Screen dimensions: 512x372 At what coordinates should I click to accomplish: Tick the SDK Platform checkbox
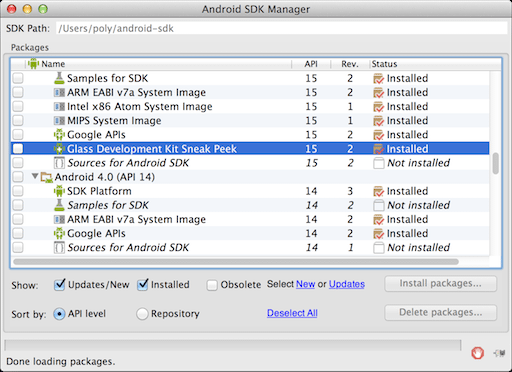18,191
